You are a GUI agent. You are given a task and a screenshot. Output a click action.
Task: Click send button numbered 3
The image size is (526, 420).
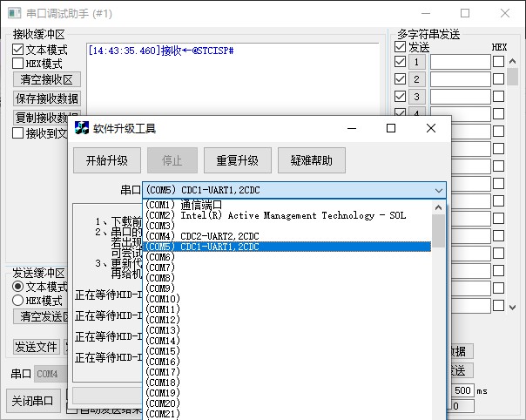(417, 97)
